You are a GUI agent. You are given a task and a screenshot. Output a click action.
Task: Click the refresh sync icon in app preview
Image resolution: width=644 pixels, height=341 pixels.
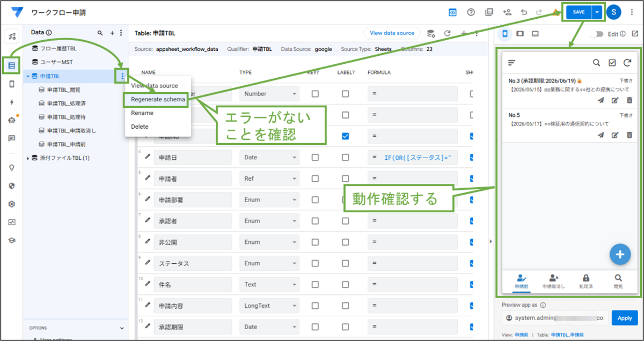point(627,63)
